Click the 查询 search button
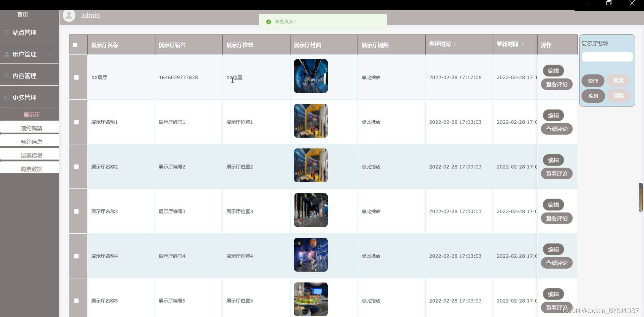Screen dimensions: 644x317 [593, 81]
